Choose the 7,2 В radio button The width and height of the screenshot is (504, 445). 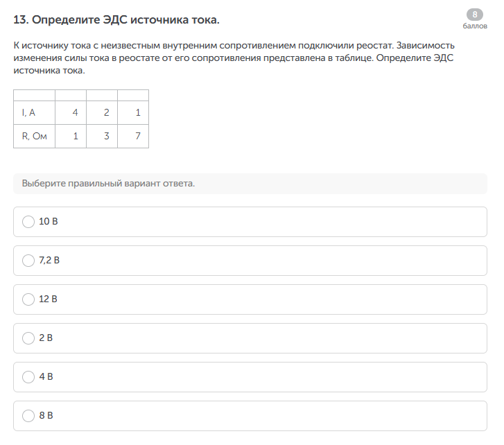(x=28, y=261)
